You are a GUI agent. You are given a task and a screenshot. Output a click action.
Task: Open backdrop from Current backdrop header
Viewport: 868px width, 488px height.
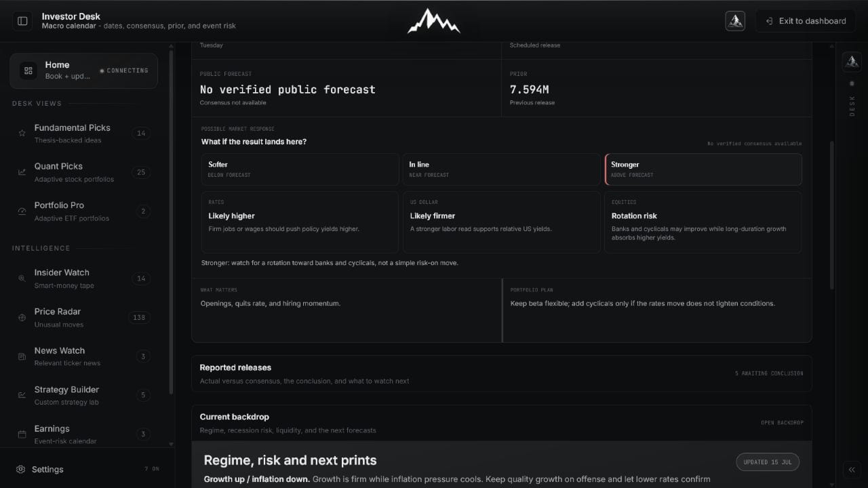pos(782,423)
